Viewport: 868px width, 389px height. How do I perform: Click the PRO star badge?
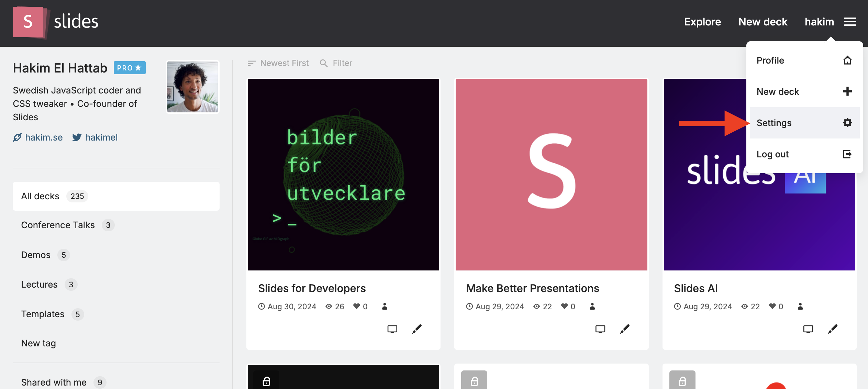pos(130,68)
